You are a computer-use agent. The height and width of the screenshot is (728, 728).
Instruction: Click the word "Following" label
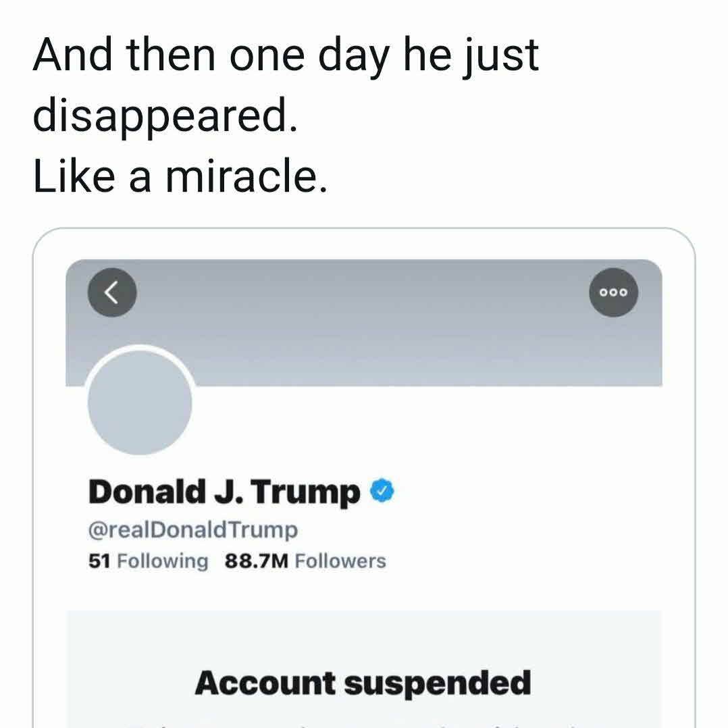[163, 561]
